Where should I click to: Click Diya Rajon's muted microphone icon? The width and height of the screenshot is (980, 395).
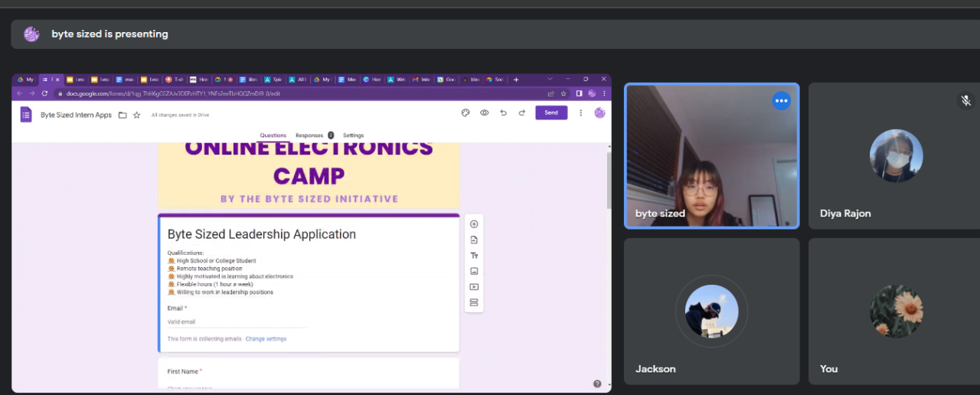pyautogui.click(x=966, y=101)
